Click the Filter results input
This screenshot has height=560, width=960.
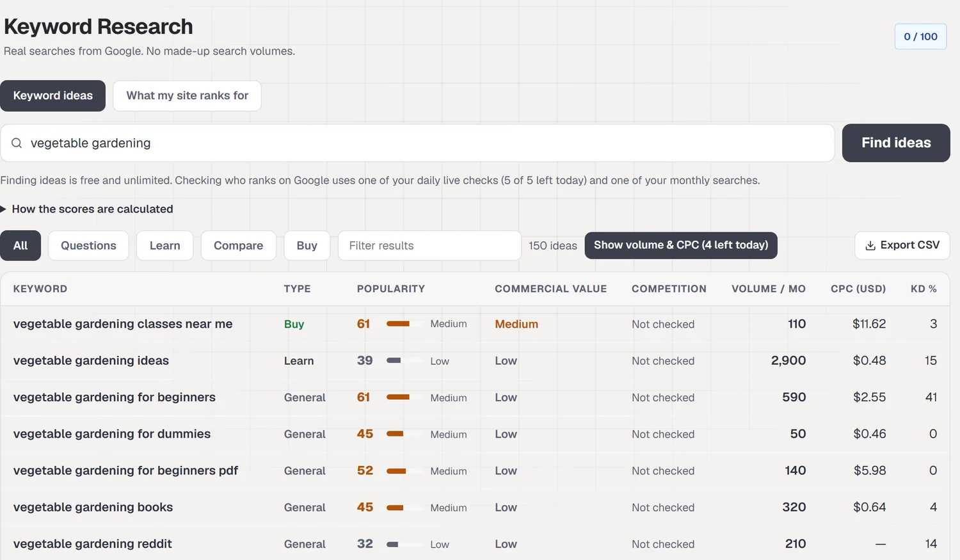point(429,245)
